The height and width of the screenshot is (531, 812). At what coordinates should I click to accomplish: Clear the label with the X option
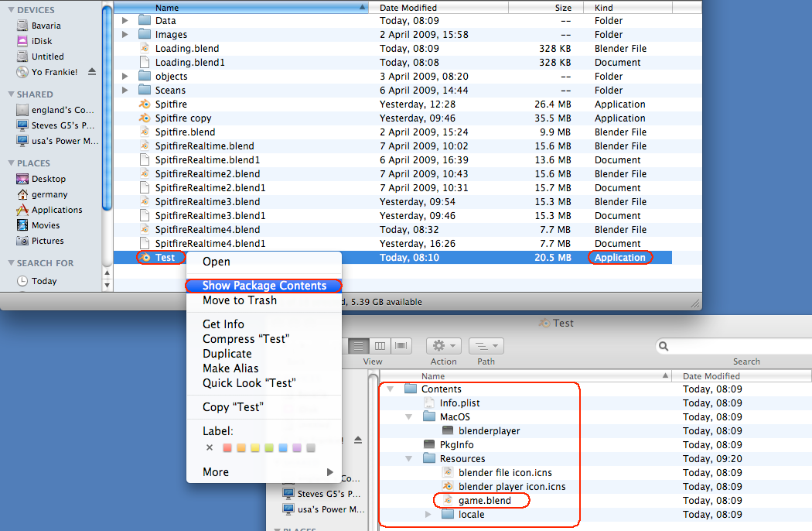[x=210, y=447]
